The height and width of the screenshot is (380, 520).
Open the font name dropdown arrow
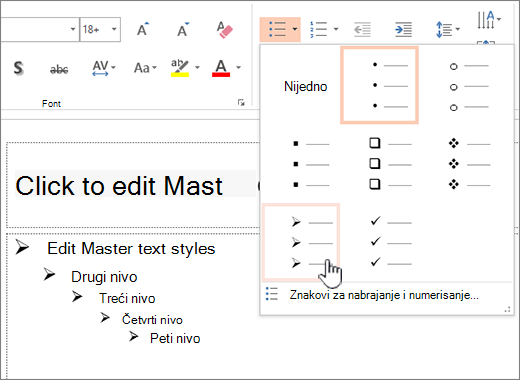[73, 29]
